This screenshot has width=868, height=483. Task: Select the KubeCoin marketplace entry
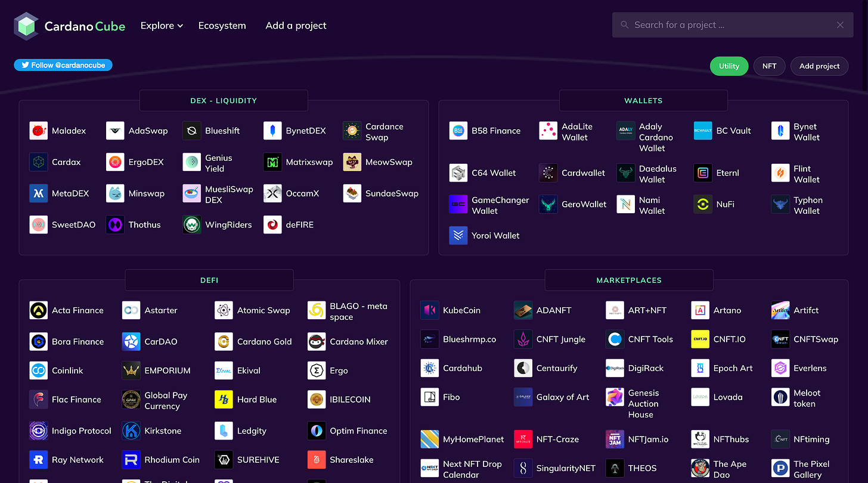(x=461, y=311)
